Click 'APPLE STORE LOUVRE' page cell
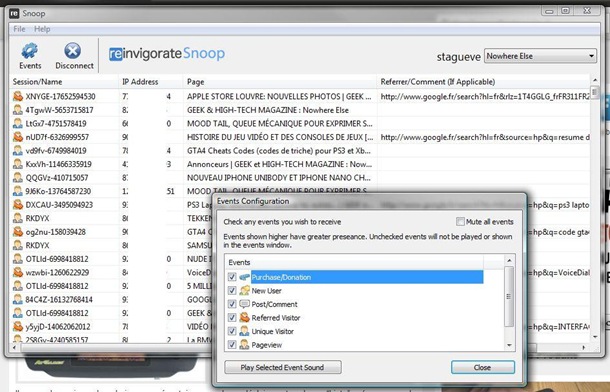The width and height of the screenshot is (610, 392). point(279,96)
